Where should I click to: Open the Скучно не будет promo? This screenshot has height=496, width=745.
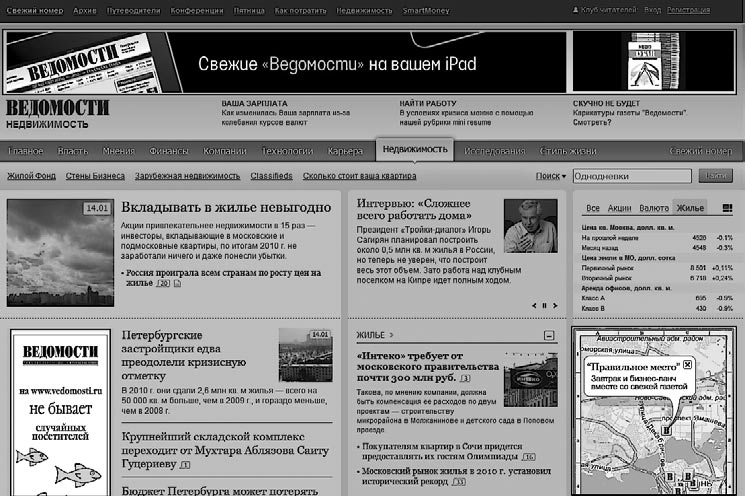click(x=630, y=113)
